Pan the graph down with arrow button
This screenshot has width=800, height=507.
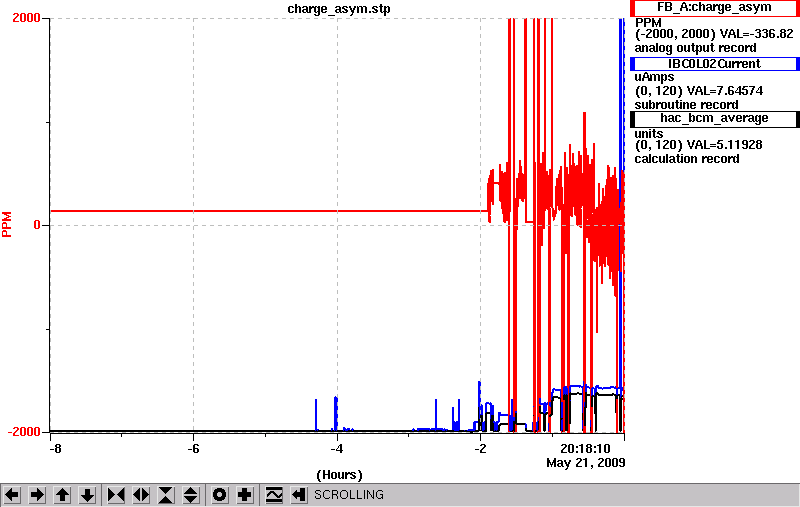coord(88,495)
